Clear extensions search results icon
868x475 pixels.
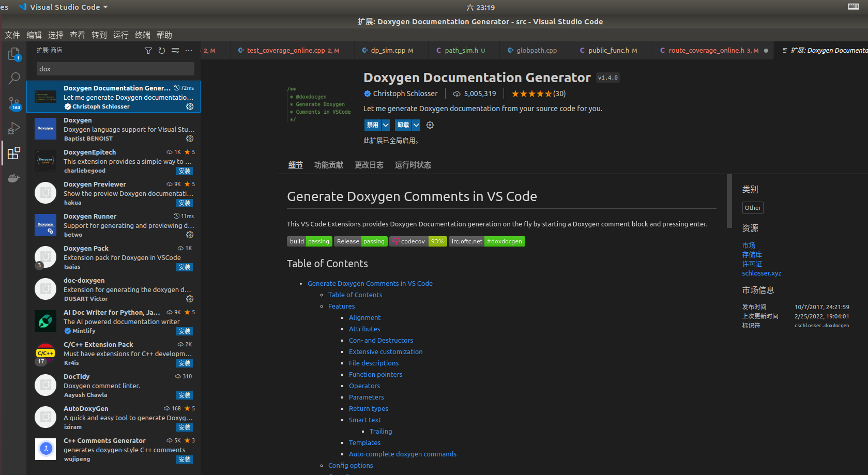(175, 50)
